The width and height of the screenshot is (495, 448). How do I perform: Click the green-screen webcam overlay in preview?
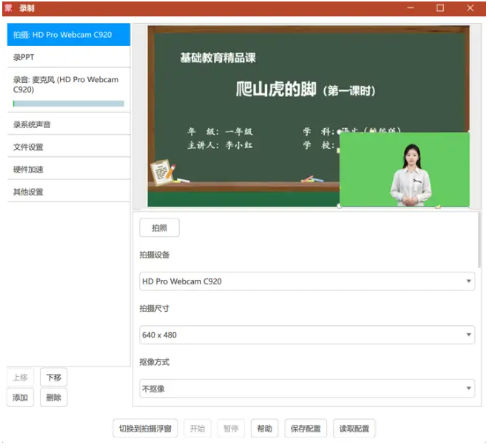click(x=405, y=170)
